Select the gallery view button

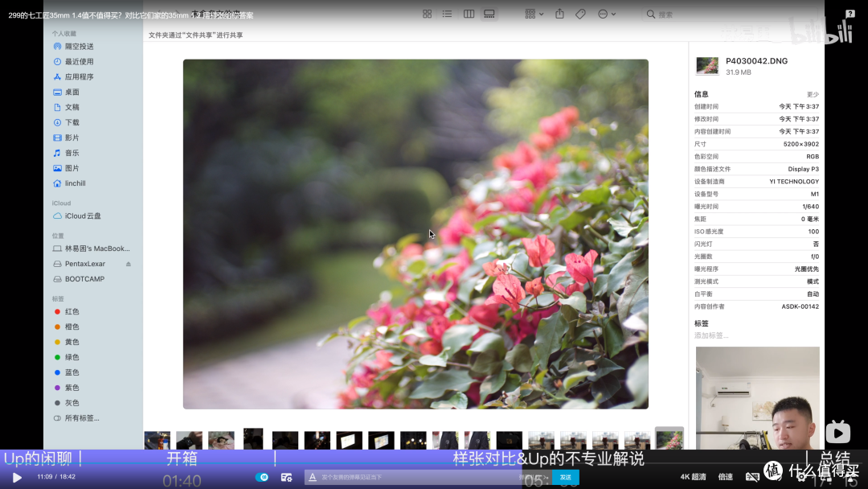(x=489, y=14)
